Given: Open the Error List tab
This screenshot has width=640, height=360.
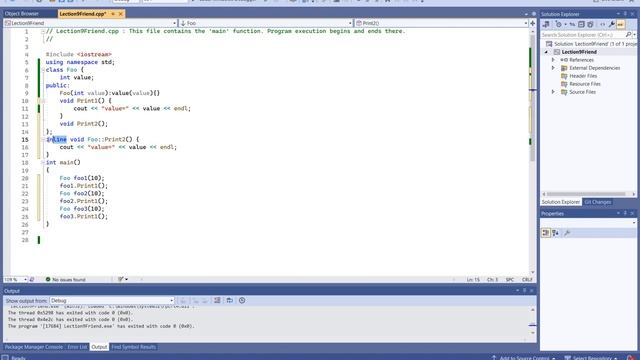Looking at the screenshot, I should (x=77, y=347).
